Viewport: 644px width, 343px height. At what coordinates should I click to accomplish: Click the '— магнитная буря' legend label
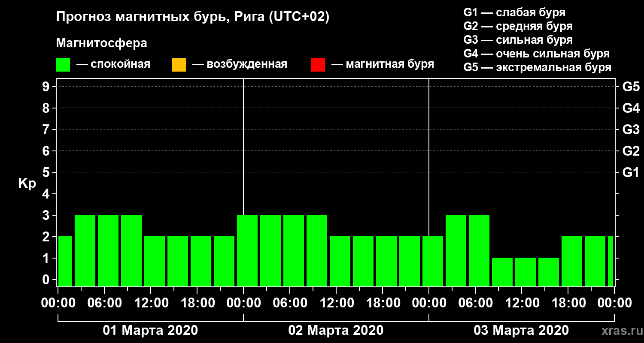click(383, 64)
